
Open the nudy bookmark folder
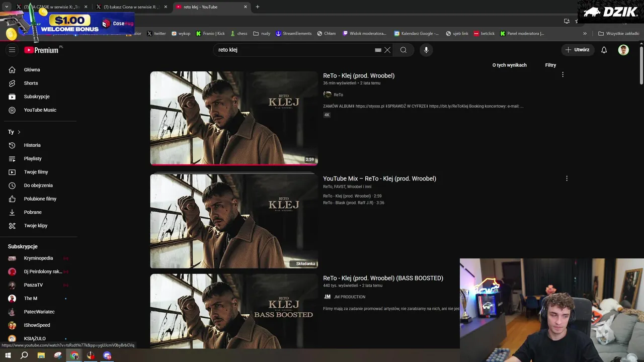262,34
